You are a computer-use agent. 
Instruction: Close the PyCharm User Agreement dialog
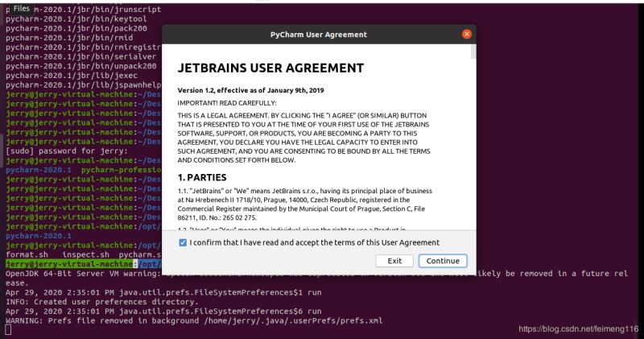coord(467,35)
